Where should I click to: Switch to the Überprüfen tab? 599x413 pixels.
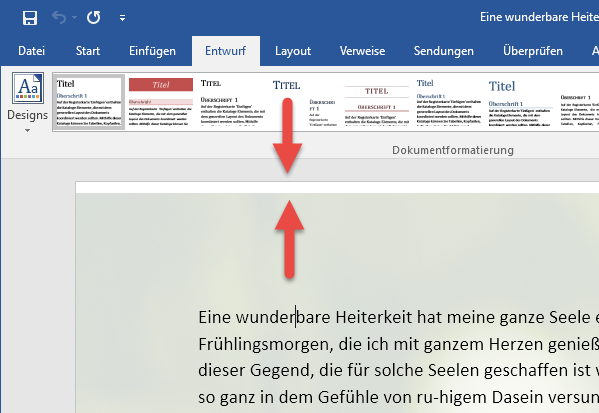(533, 51)
